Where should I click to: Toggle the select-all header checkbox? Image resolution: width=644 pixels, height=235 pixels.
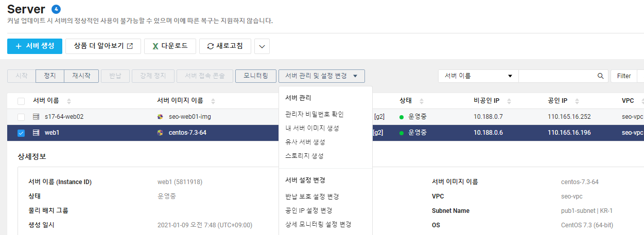point(21,101)
